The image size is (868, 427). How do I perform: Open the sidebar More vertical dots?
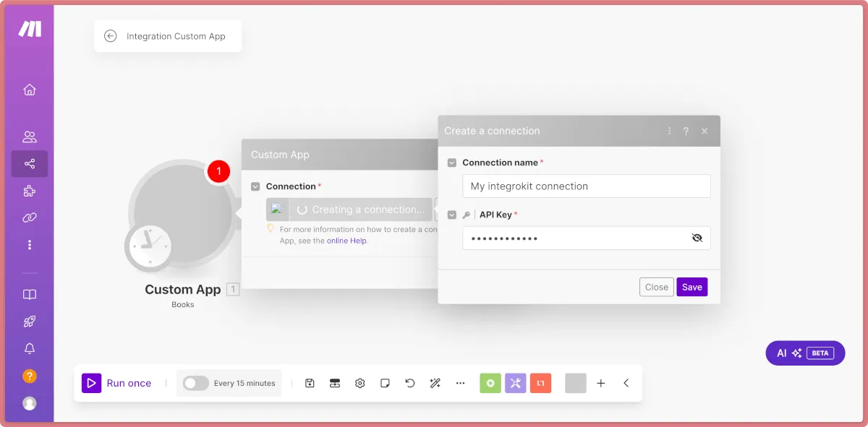coord(30,245)
